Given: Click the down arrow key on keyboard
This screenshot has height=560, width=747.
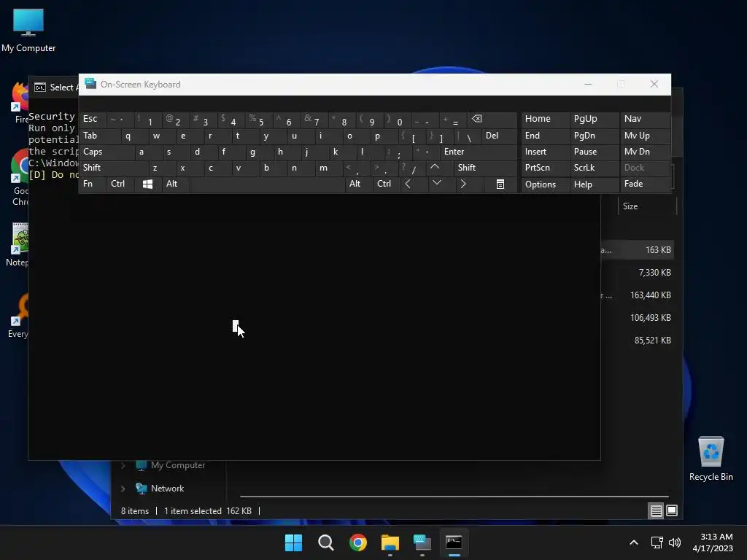Looking at the screenshot, I should [436, 183].
